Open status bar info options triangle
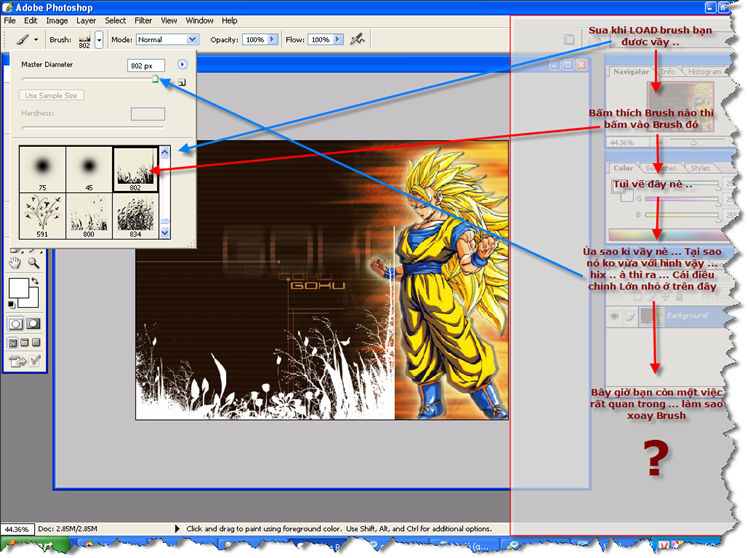Screen dimensions: 747x558 coord(177,528)
